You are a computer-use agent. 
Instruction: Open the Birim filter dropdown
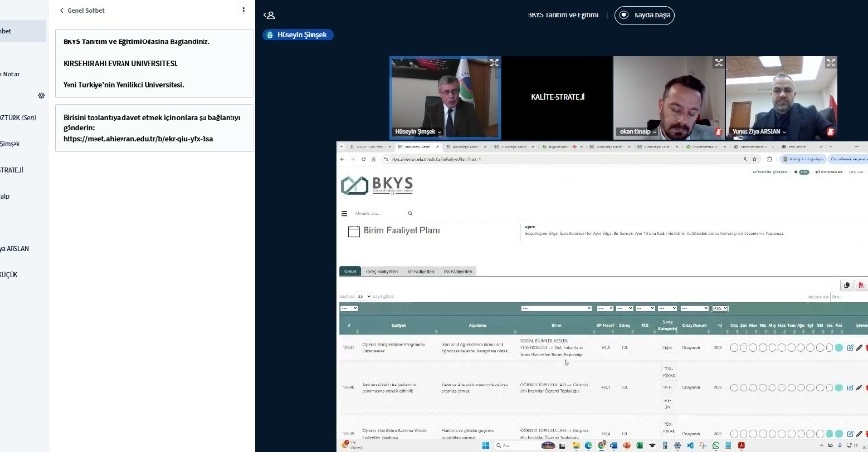click(556, 308)
